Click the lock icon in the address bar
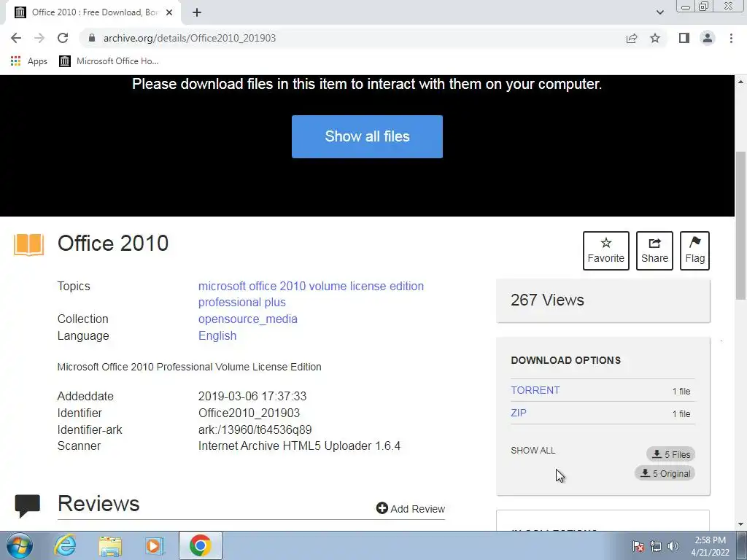The height and width of the screenshot is (560, 747). coord(92,38)
